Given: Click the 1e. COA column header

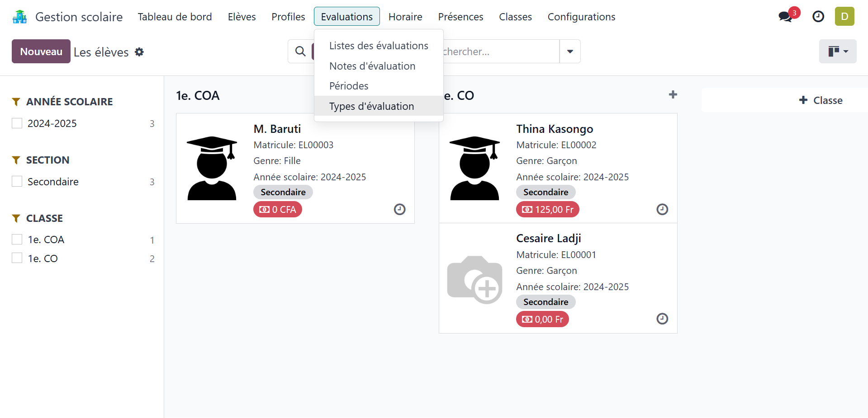Looking at the screenshot, I should tap(198, 95).
